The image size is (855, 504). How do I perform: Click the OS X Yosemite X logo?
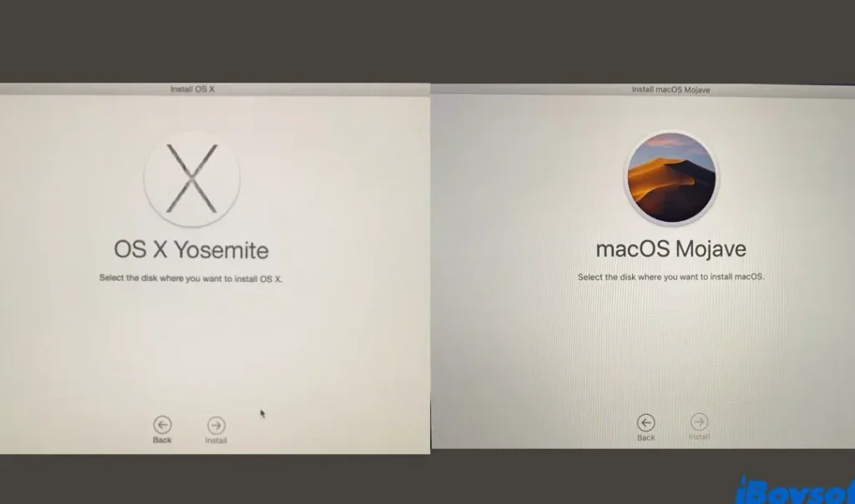[192, 179]
